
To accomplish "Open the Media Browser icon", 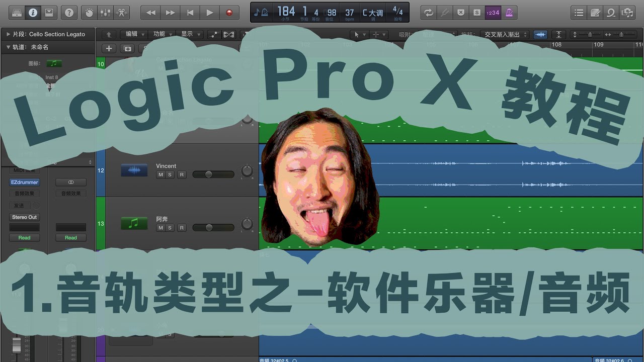I will point(627,13).
